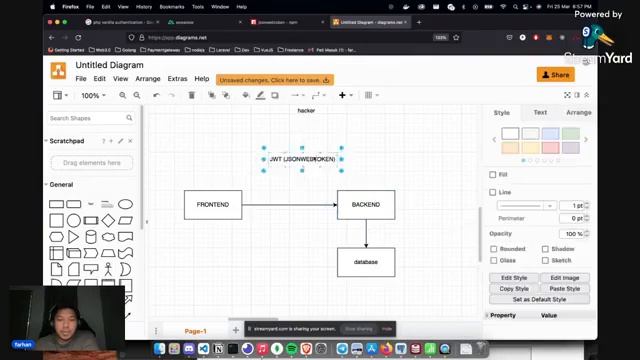Tick the Shadow checkbox
This screenshot has width=640, height=360.
[x=545, y=249]
